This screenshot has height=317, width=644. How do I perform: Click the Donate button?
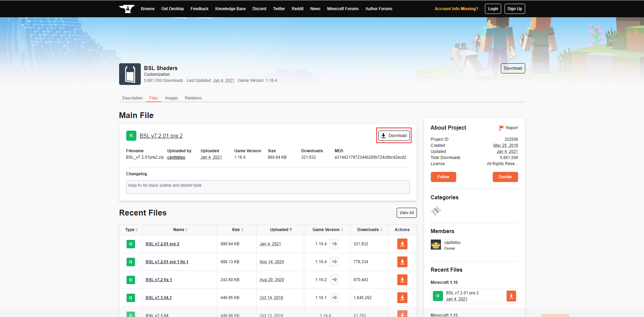pos(505,177)
